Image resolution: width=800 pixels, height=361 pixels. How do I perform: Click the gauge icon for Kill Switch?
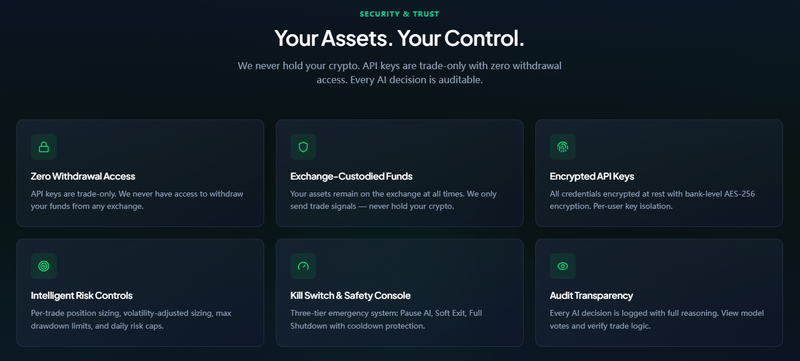(303, 266)
